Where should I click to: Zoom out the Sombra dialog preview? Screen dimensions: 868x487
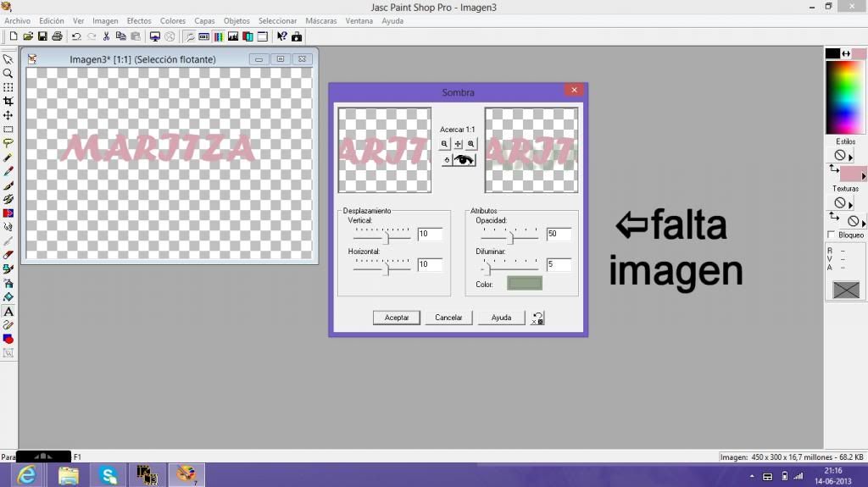tap(444, 144)
